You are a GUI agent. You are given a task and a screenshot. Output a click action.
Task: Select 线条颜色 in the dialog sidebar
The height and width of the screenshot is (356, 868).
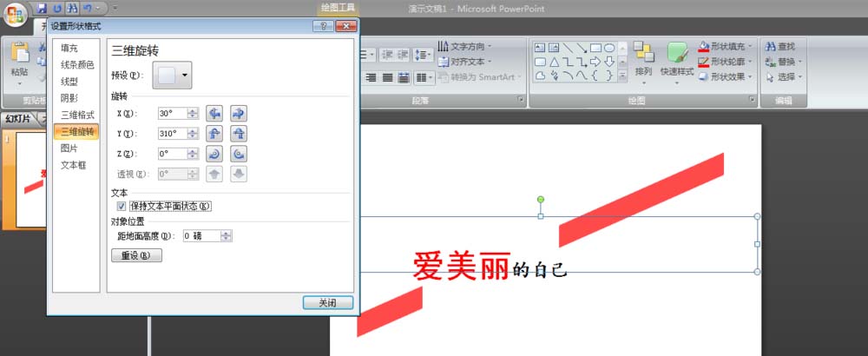(76, 65)
